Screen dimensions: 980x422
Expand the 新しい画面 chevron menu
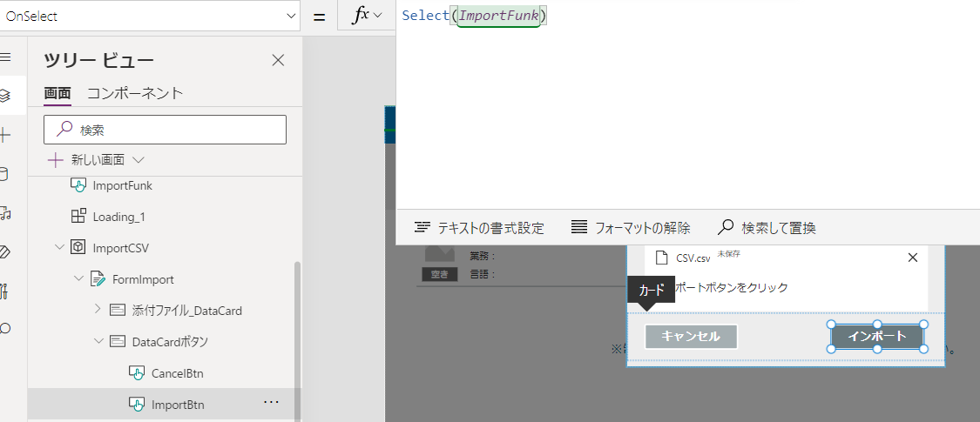(139, 160)
